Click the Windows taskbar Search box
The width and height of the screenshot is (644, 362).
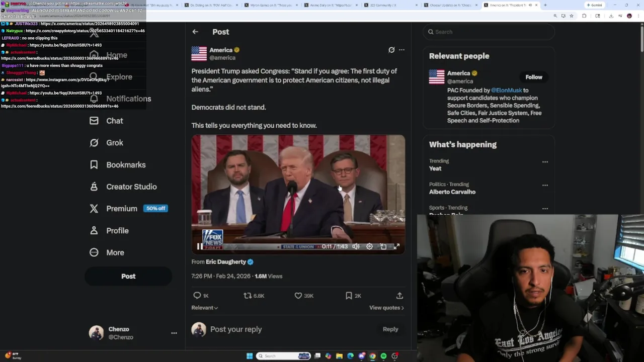pyautogui.click(x=283, y=356)
